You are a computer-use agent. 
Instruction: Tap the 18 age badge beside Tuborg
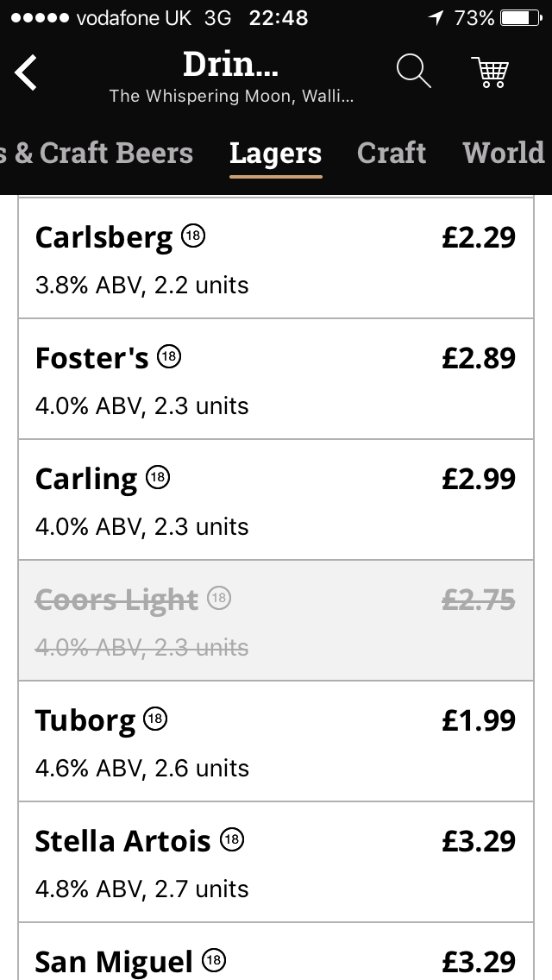(x=155, y=719)
